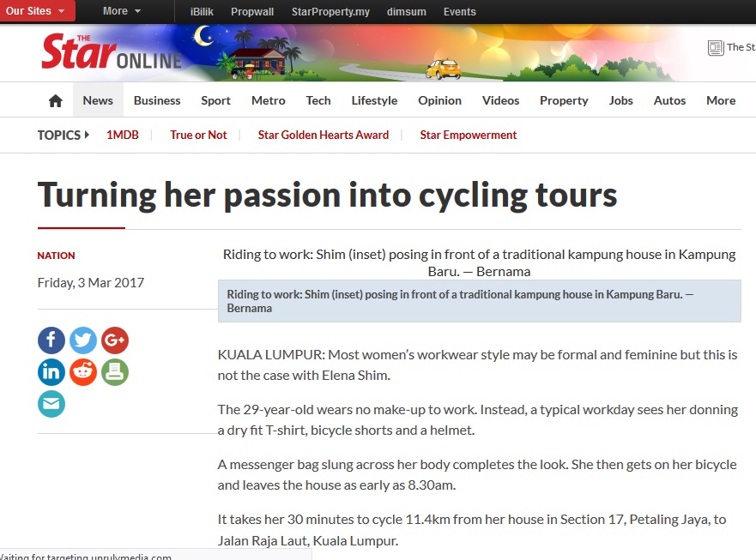Select the News tab
The width and height of the screenshot is (756, 560).
point(98,100)
